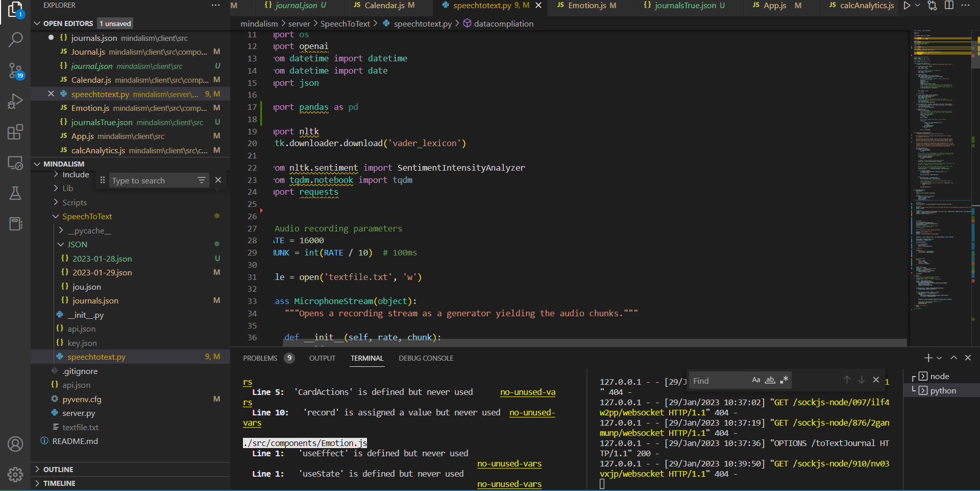The height and width of the screenshot is (491, 980).
Task: Open the Source Control view
Action: 15,71
